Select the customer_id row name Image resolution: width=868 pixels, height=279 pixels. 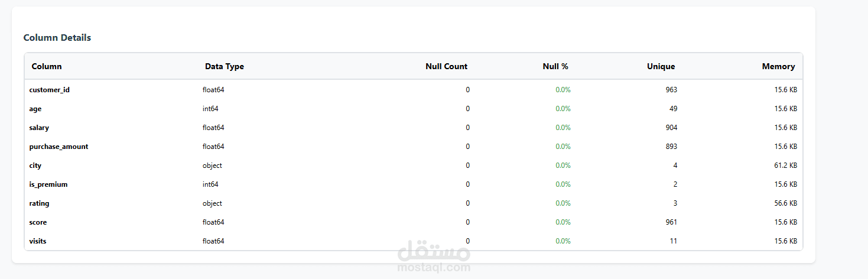tap(50, 90)
